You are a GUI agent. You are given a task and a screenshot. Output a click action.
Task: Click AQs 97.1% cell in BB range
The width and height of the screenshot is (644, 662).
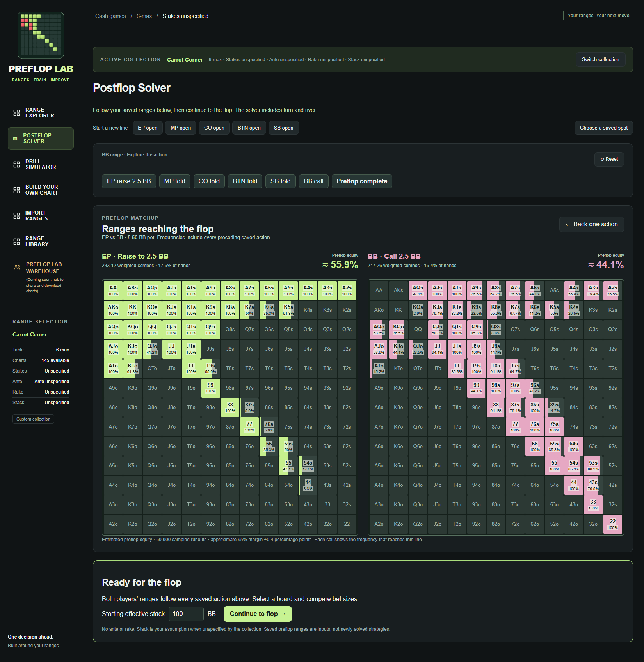pos(418,291)
